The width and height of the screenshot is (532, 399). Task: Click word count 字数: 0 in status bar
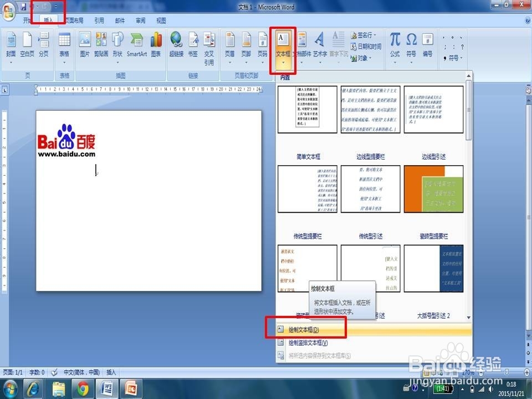point(37,372)
